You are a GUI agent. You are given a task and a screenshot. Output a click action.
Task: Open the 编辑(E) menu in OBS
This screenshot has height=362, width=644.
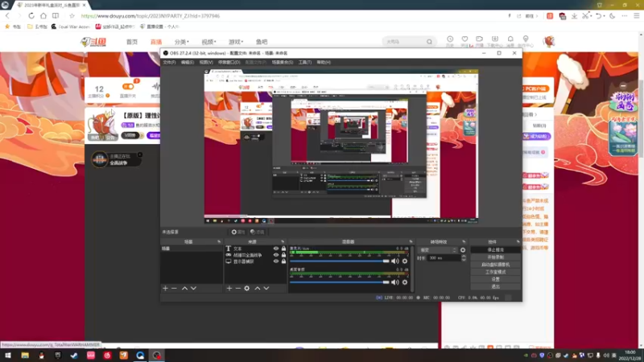188,63
